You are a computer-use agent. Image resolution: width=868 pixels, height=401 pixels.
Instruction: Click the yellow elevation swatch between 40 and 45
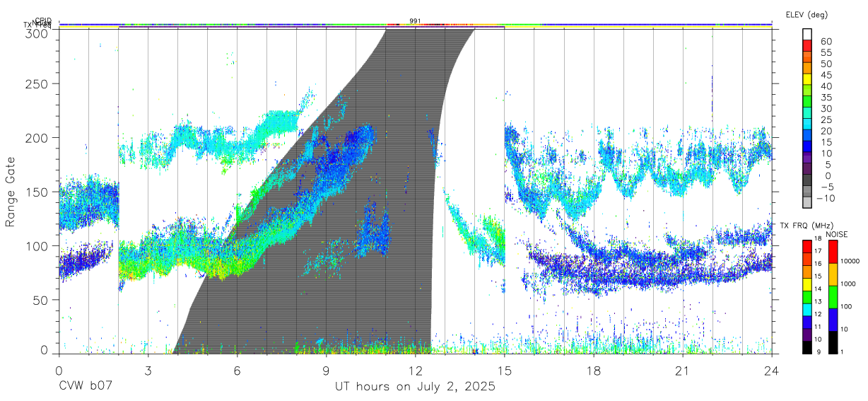coord(807,79)
